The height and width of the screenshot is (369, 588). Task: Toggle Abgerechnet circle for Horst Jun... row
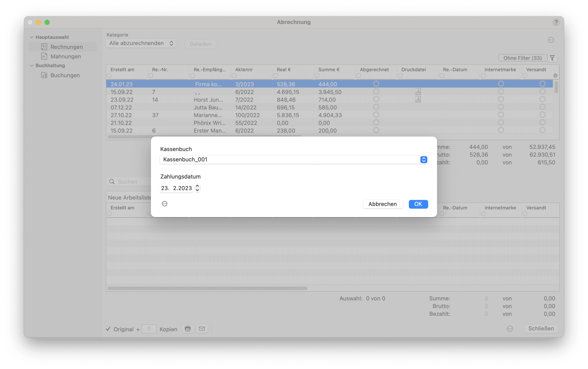[376, 99]
